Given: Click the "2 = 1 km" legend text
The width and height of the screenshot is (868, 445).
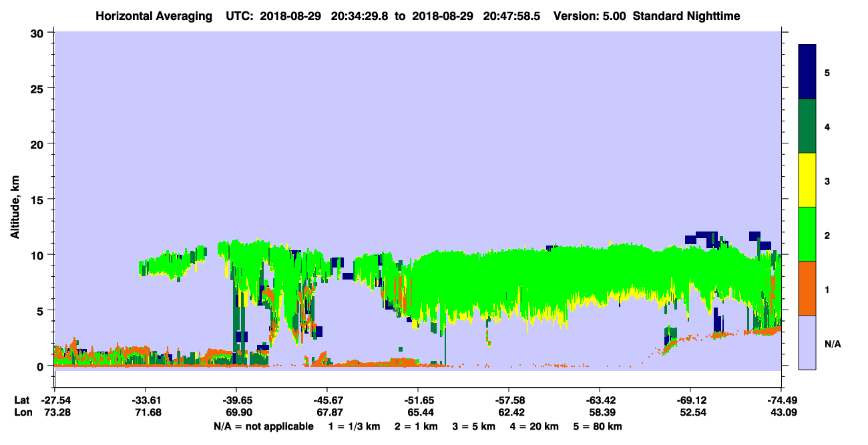Looking at the screenshot, I should [416, 426].
